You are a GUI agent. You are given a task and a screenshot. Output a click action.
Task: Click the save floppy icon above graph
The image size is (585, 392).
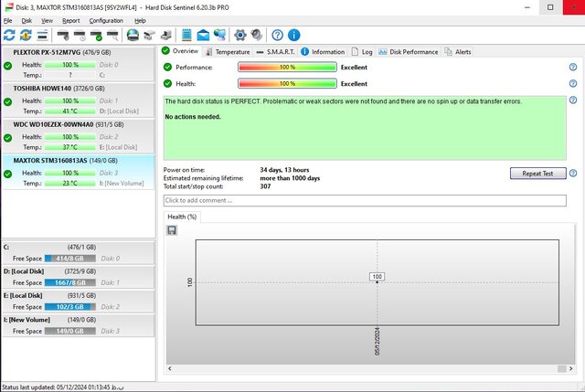[172, 230]
